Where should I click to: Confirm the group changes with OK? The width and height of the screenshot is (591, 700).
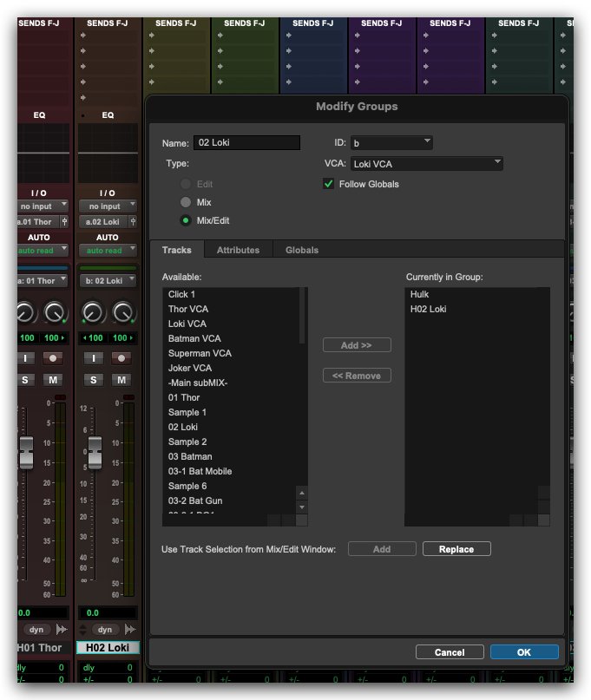point(523,652)
